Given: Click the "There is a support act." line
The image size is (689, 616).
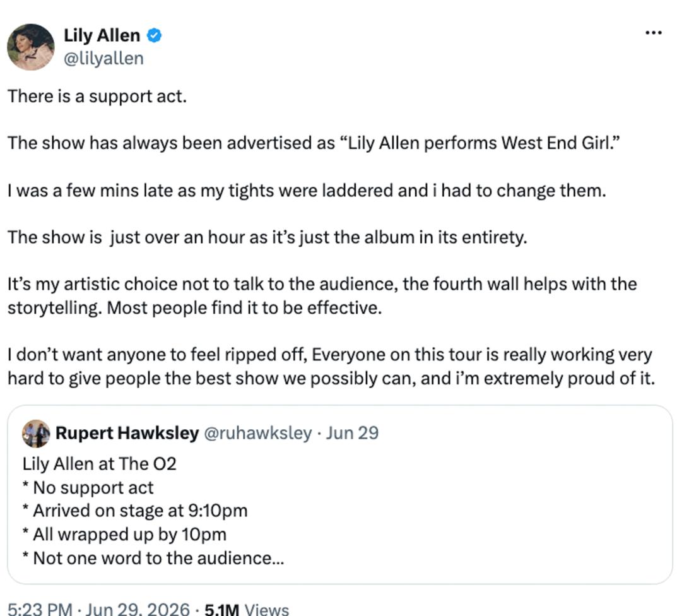Looking at the screenshot, I should coord(97,97).
